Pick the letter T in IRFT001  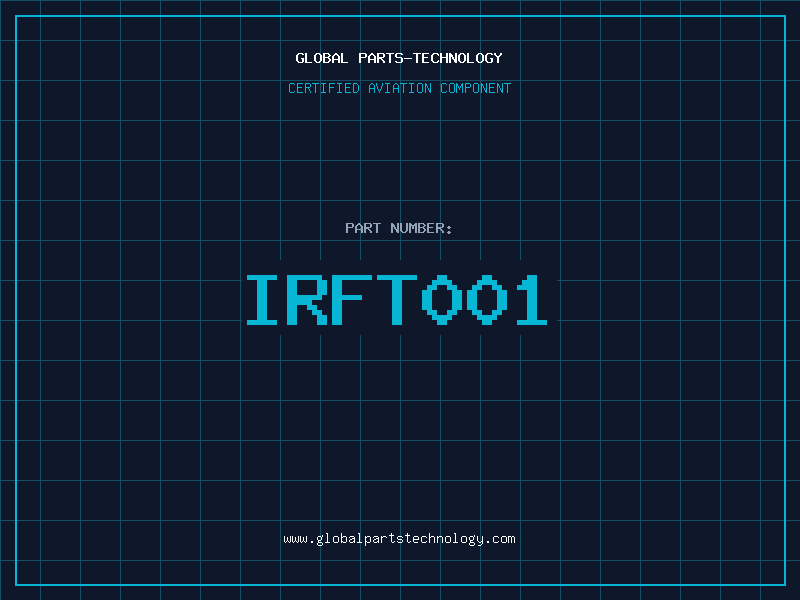396,300
